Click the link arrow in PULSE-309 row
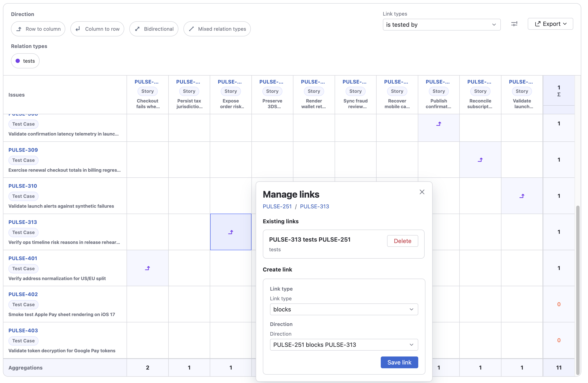The height and width of the screenshot is (383, 588). click(x=480, y=160)
